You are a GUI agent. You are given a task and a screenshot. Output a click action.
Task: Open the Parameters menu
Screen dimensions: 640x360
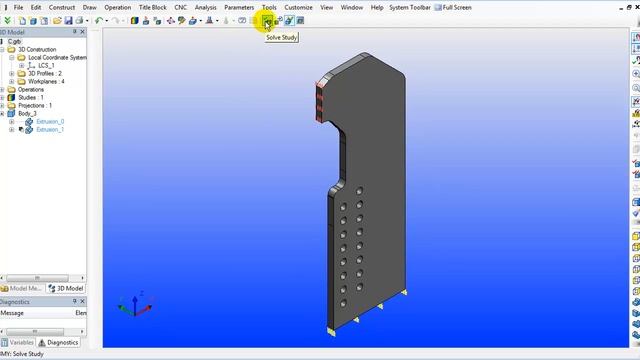pos(239,7)
